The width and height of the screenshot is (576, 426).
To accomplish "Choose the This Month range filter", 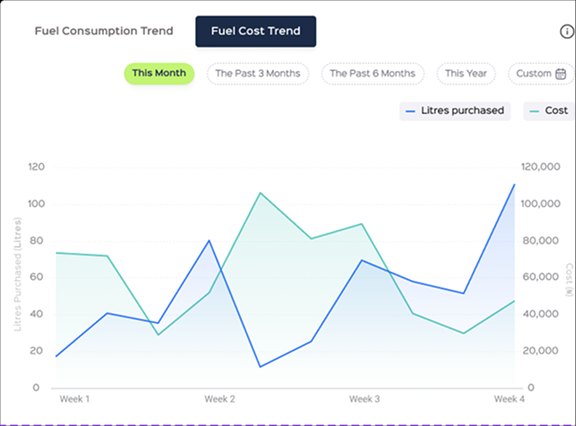I will [x=159, y=73].
